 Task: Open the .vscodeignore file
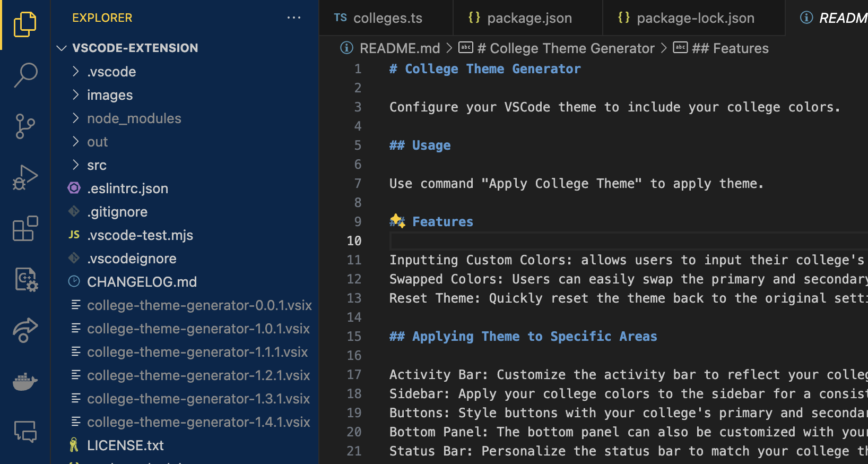(132, 259)
